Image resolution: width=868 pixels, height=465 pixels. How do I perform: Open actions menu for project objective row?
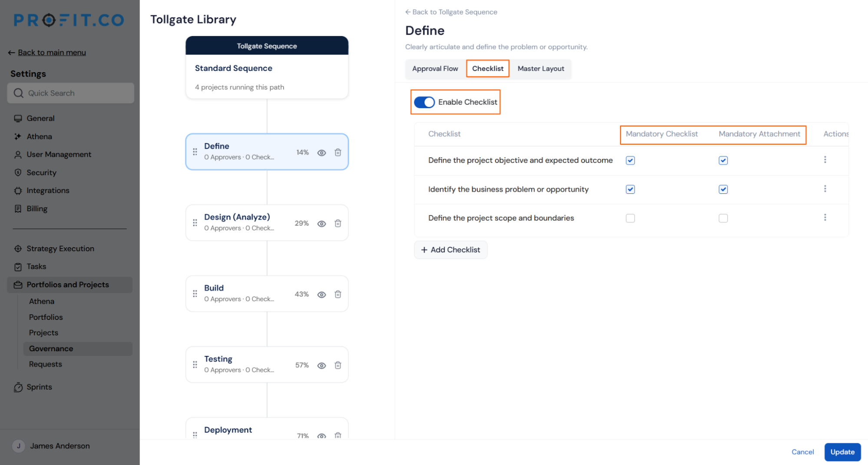coord(825,160)
